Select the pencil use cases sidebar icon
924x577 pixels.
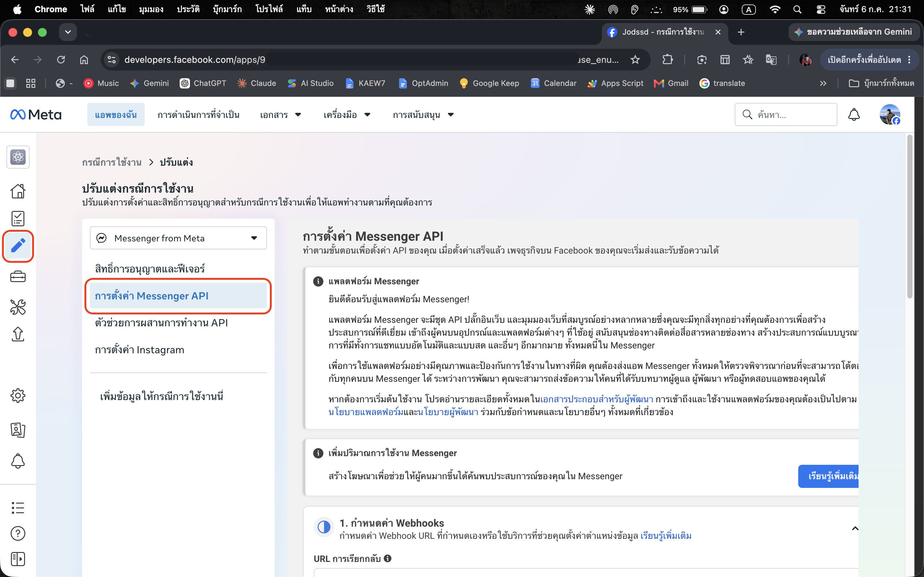click(18, 246)
